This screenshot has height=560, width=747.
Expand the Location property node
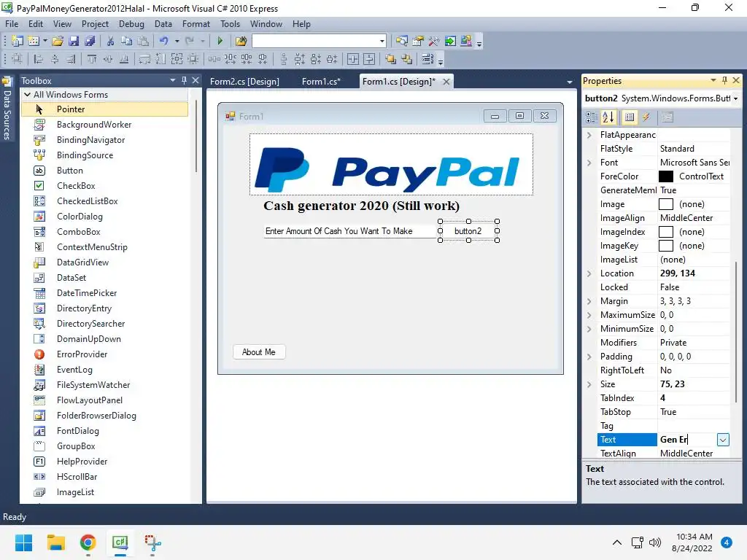tap(589, 274)
